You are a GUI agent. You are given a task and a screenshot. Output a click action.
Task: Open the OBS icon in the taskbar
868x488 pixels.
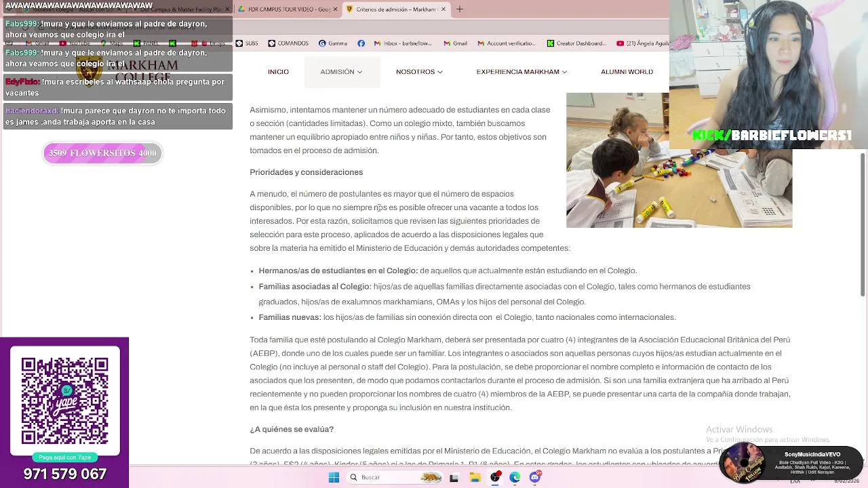(x=495, y=477)
